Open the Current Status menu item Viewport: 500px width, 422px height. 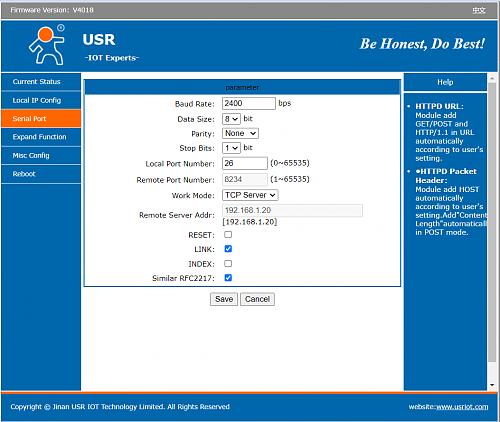click(41, 82)
